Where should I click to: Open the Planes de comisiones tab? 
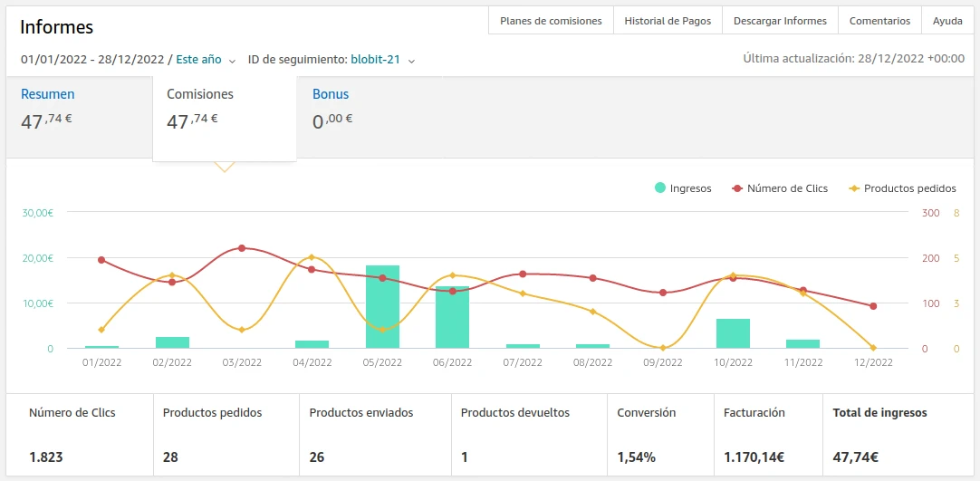[x=551, y=21]
